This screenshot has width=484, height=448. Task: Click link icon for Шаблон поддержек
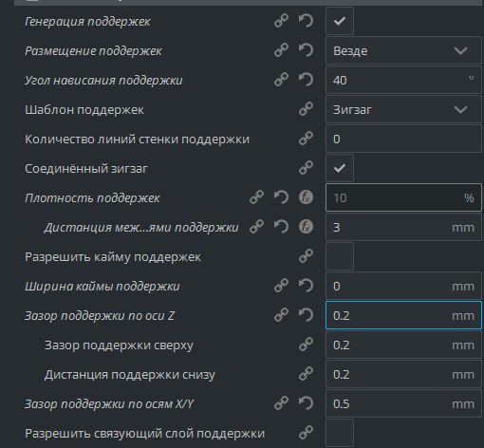click(x=306, y=109)
